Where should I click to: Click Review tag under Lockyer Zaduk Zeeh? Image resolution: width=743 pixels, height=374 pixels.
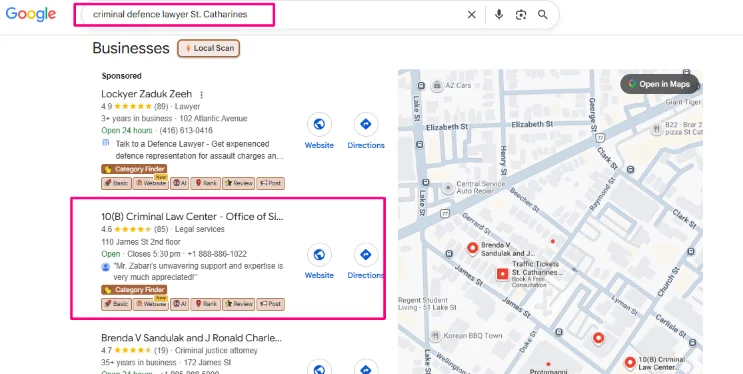238,183
